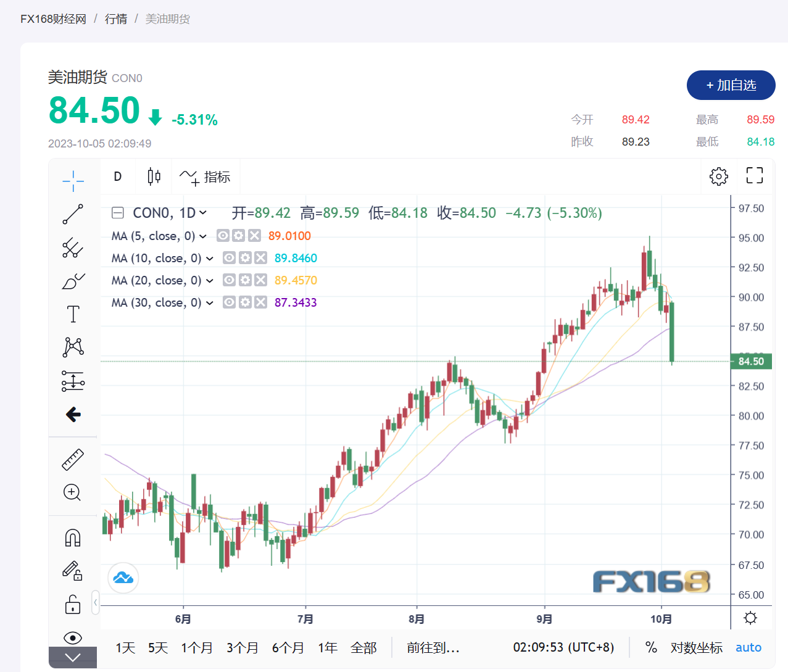Click the zoom in magnifier tool

click(73, 492)
